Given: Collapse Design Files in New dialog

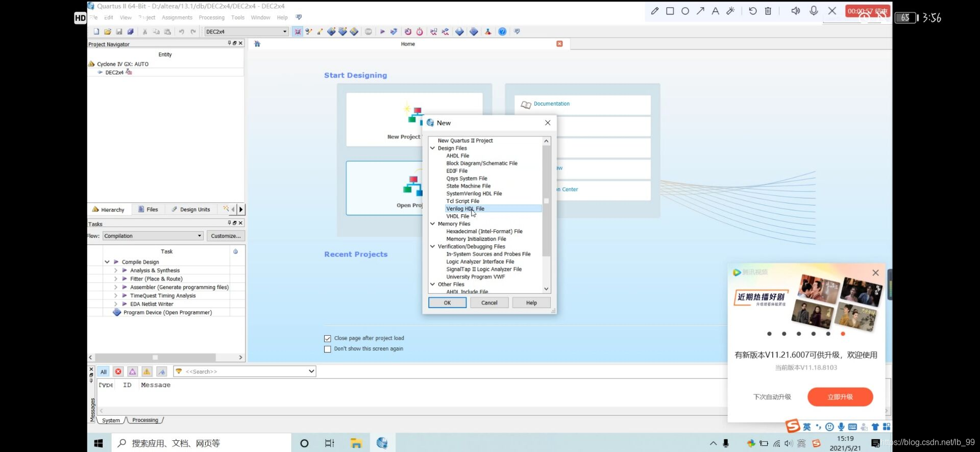Looking at the screenshot, I should [x=433, y=148].
